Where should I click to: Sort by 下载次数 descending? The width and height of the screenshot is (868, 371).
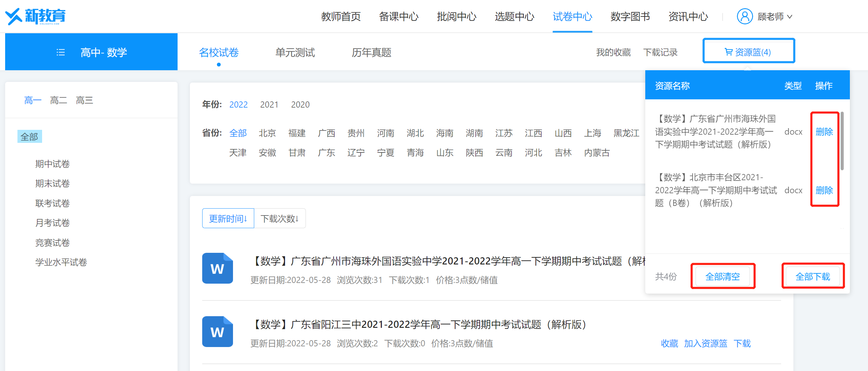(280, 218)
